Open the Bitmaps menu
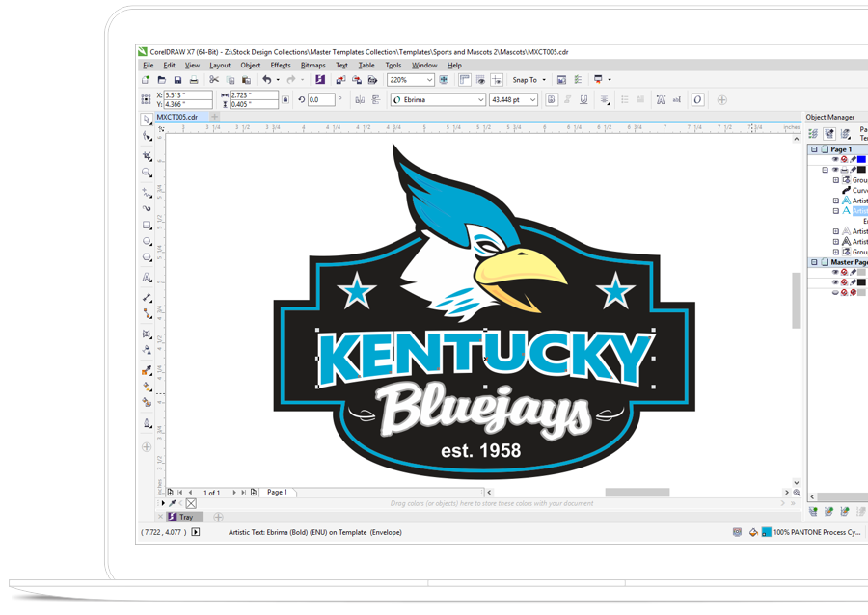This screenshot has height=615, width=868. click(x=312, y=65)
